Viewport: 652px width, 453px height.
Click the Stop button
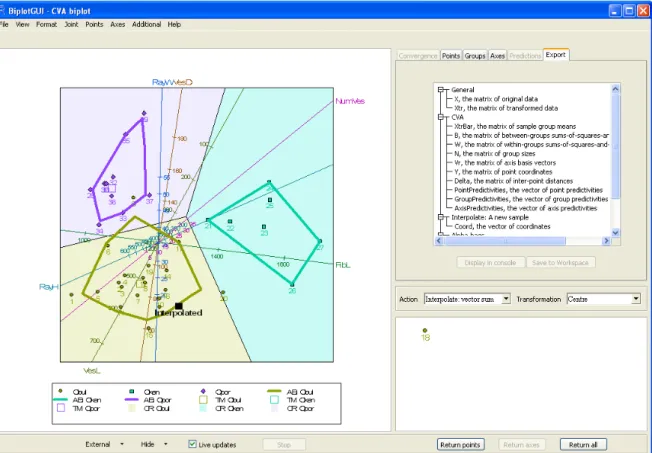point(284,445)
